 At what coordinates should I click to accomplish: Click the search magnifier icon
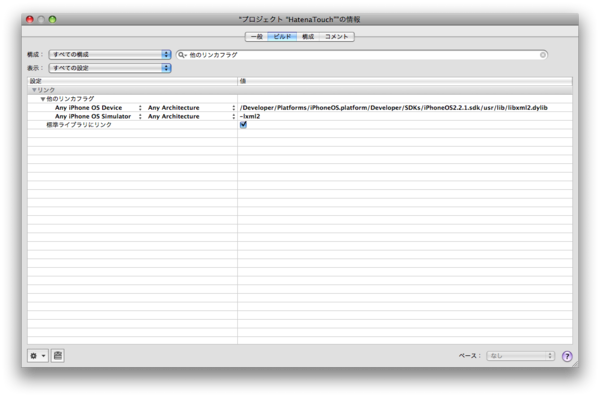click(182, 55)
